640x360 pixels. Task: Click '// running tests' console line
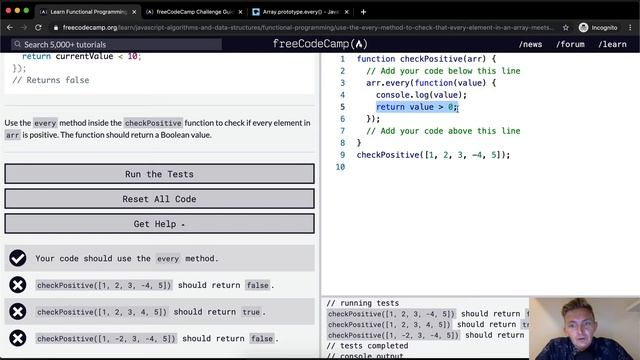point(362,303)
